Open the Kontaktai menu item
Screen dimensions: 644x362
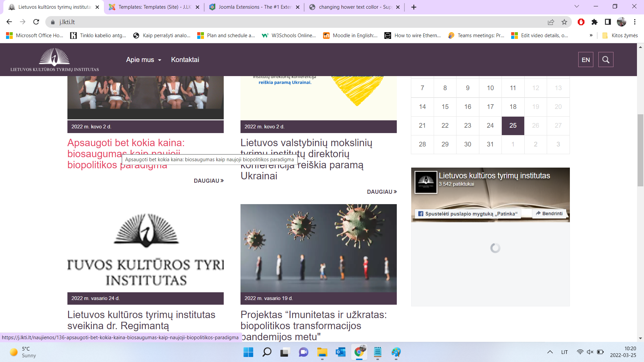[185, 60]
